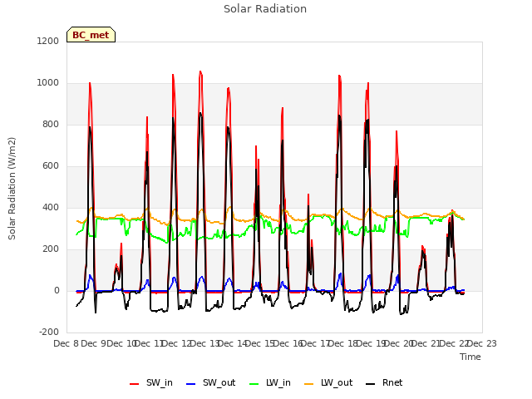Click the Time x-axis title

[x=470, y=357]
